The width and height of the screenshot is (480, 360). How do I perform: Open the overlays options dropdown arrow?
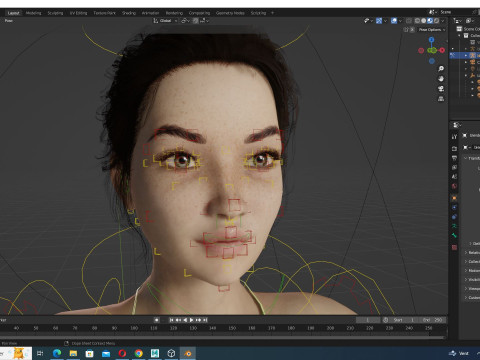click(400, 21)
